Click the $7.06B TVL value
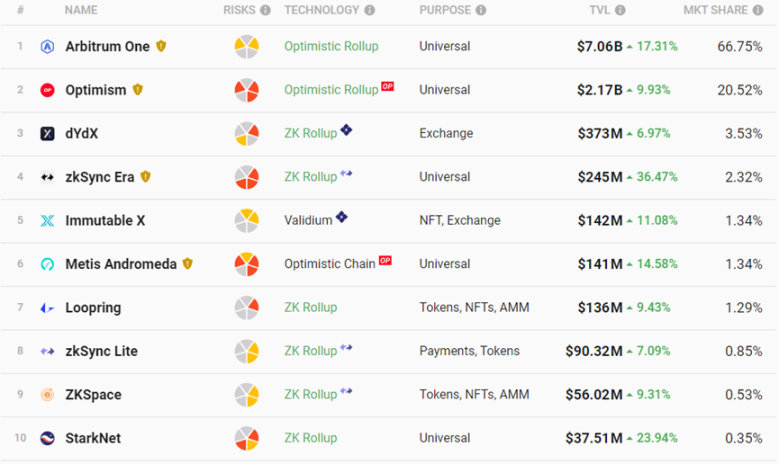The height and width of the screenshot is (464, 779). click(600, 47)
